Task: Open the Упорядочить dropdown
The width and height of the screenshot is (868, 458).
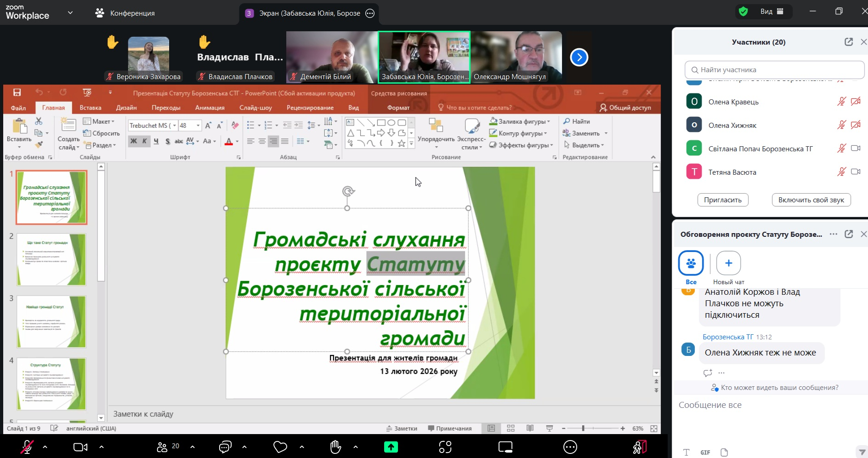Action: (437, 133)
